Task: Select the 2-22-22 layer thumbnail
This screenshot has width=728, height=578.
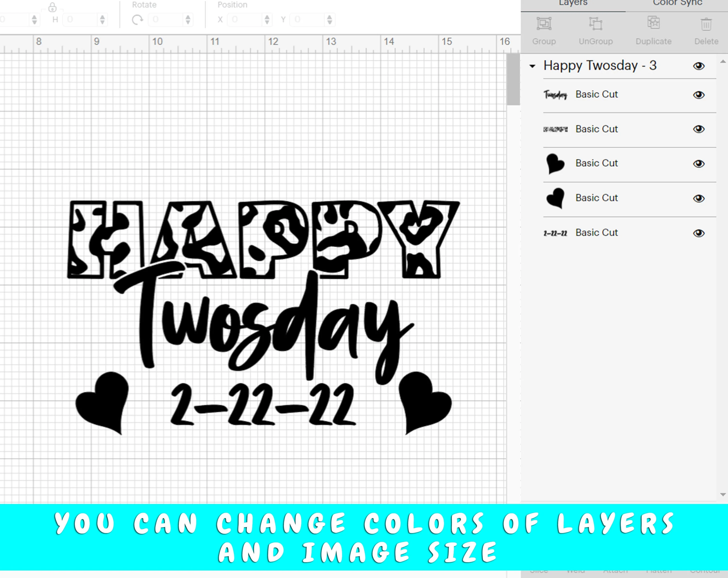Action: [x=555, y=233]
